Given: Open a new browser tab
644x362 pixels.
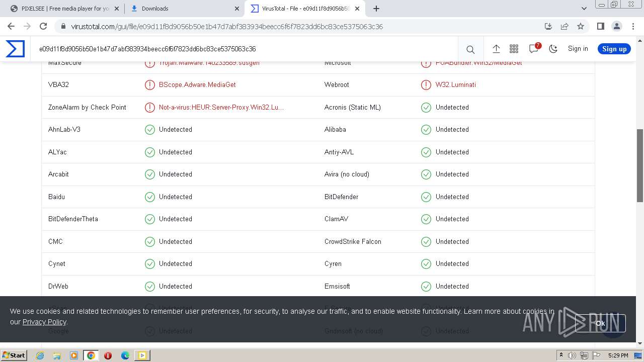Looking at the screenshot, I should pos(376,9).
